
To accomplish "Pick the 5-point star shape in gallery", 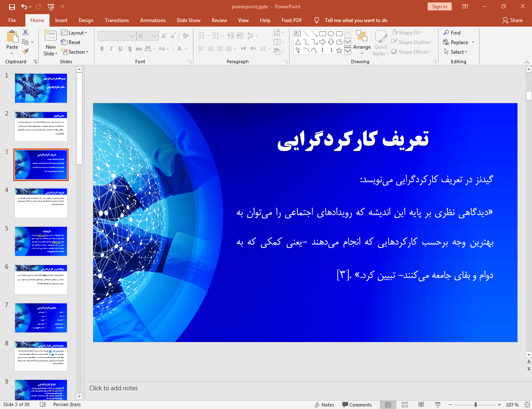I will [339, 50].
